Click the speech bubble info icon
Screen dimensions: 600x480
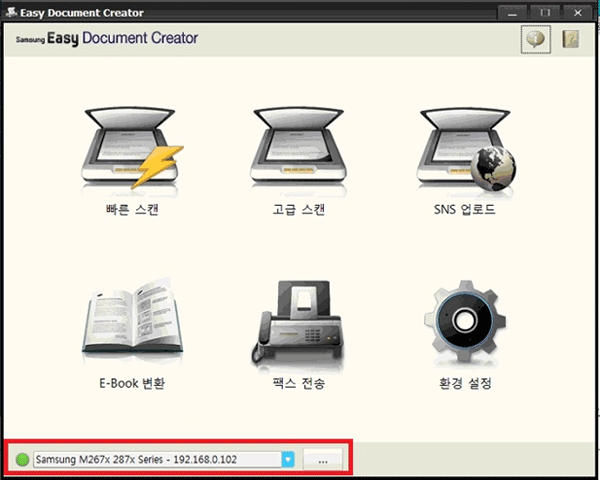(x=535, y=39)
